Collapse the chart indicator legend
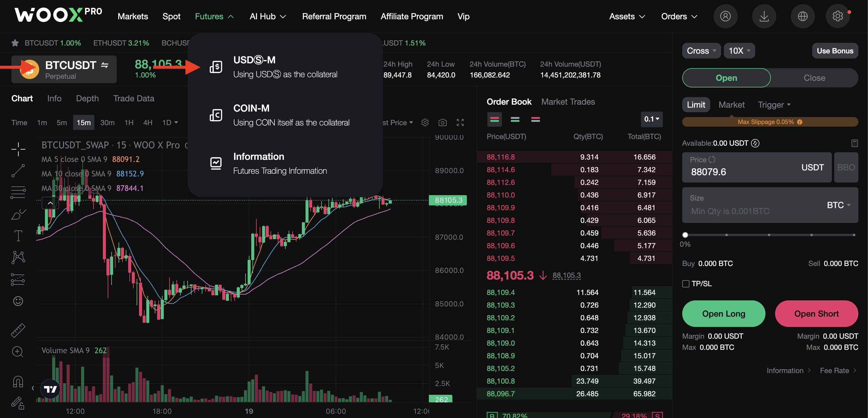868x418 pixels. pos(50,203)
